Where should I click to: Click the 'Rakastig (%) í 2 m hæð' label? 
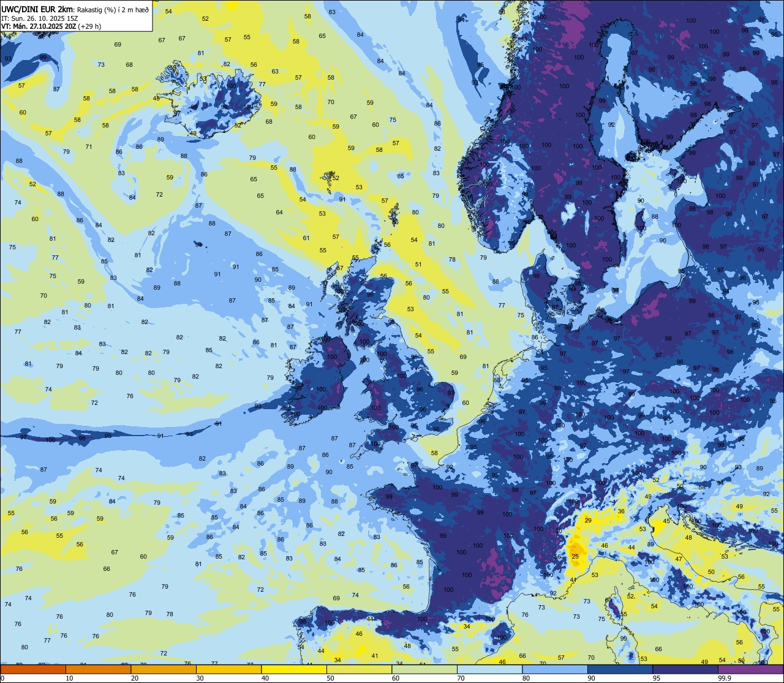112,9
